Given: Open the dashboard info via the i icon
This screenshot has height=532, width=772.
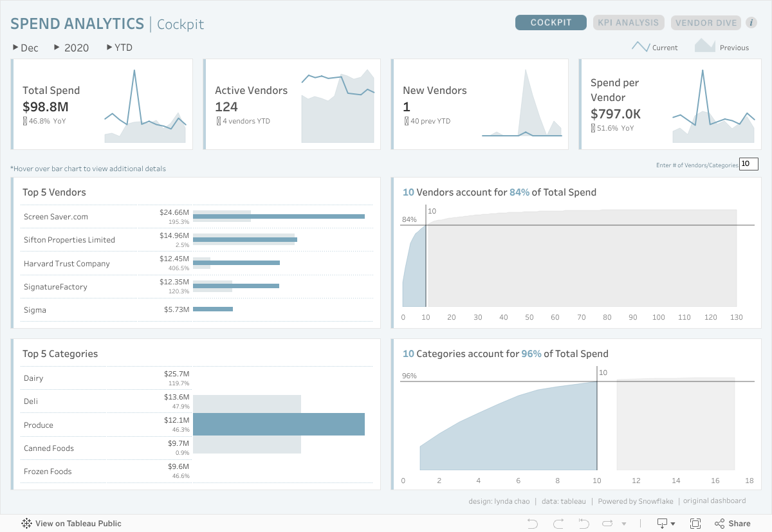Looking at the screenshot, I should tap(751, 22).
